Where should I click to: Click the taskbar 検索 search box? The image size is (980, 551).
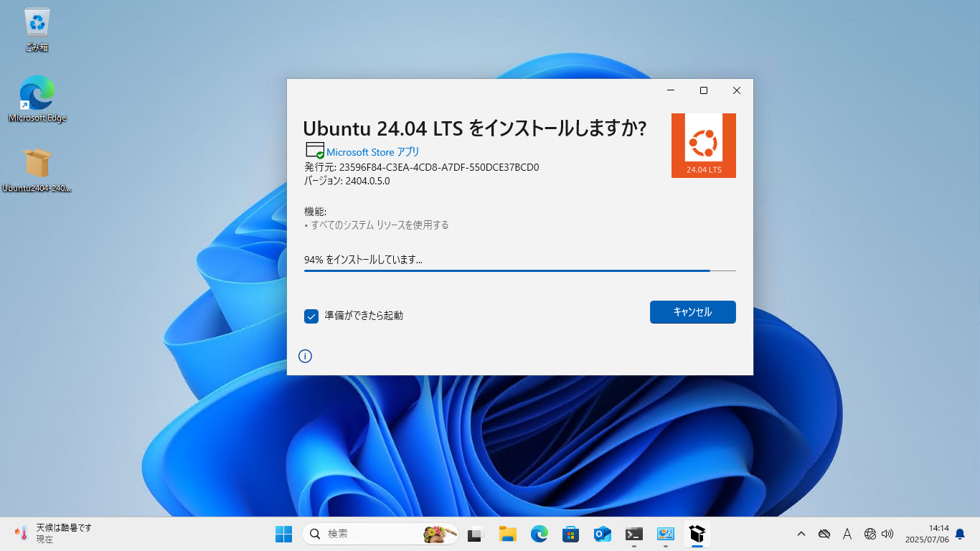[380, 534]
